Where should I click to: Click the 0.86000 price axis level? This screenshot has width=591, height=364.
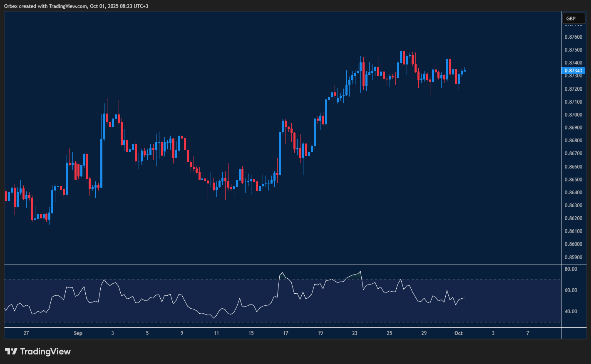(573, 244)
